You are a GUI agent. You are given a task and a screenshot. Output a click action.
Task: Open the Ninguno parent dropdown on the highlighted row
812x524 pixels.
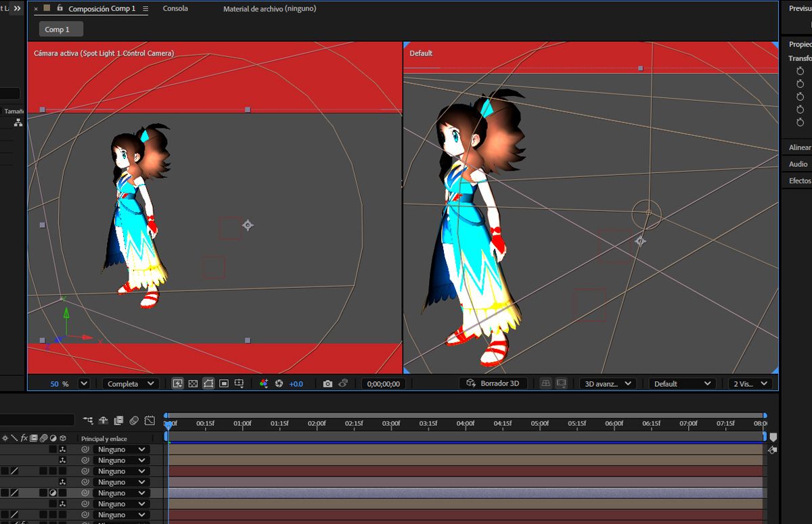[122, 493]
